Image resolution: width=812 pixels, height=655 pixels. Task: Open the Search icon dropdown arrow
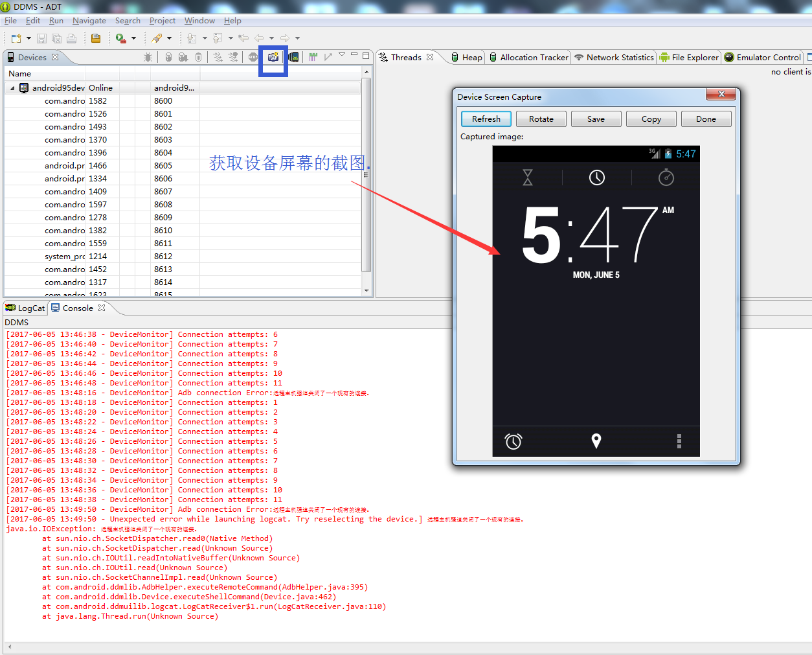pyautogui.click(x=169, y=38)
